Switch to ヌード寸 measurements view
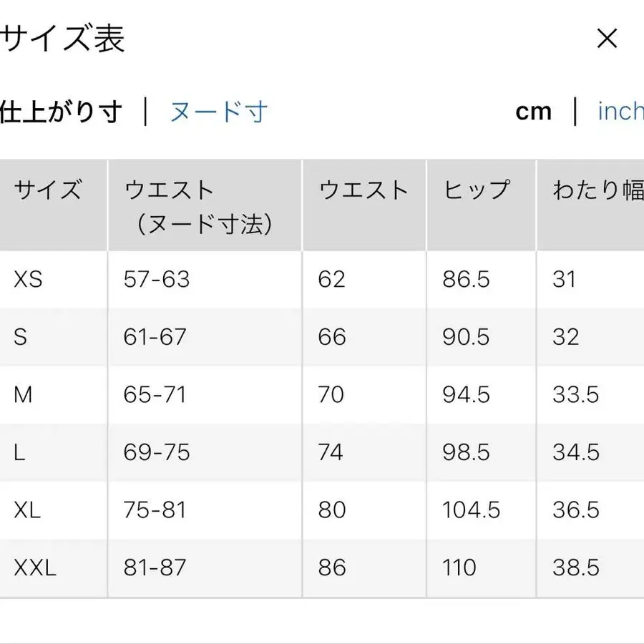 tap(218, 111)
